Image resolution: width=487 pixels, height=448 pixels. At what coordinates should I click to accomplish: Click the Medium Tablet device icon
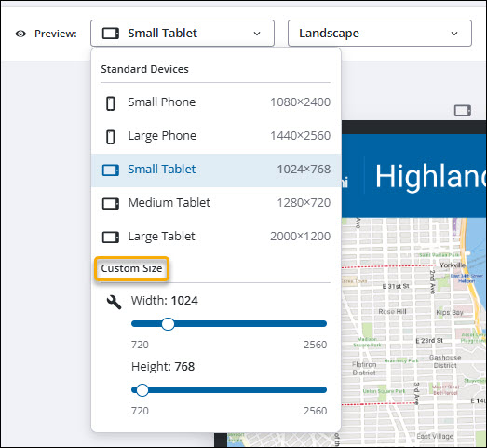click(111, 204)
